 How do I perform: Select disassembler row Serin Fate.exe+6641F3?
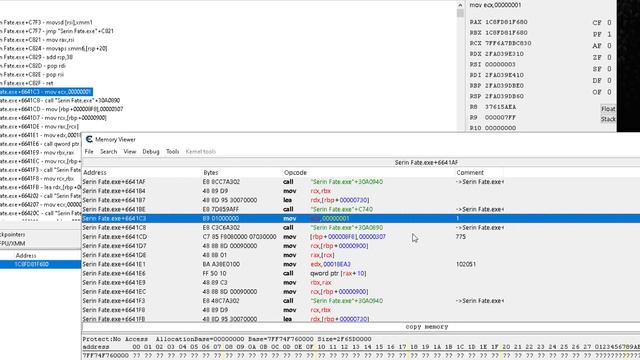pos(361,301)
